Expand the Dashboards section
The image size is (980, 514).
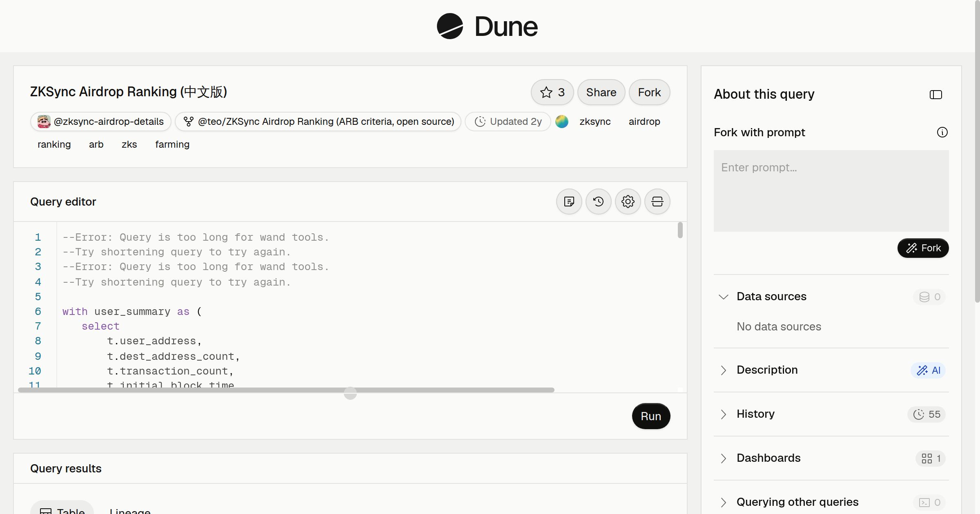coord(723,458)
